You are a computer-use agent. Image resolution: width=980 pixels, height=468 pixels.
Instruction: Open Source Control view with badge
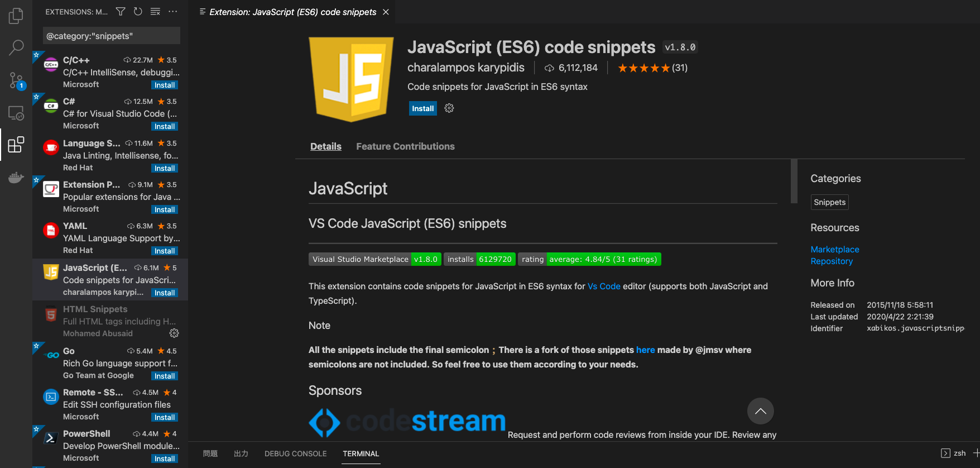(16, 80)
